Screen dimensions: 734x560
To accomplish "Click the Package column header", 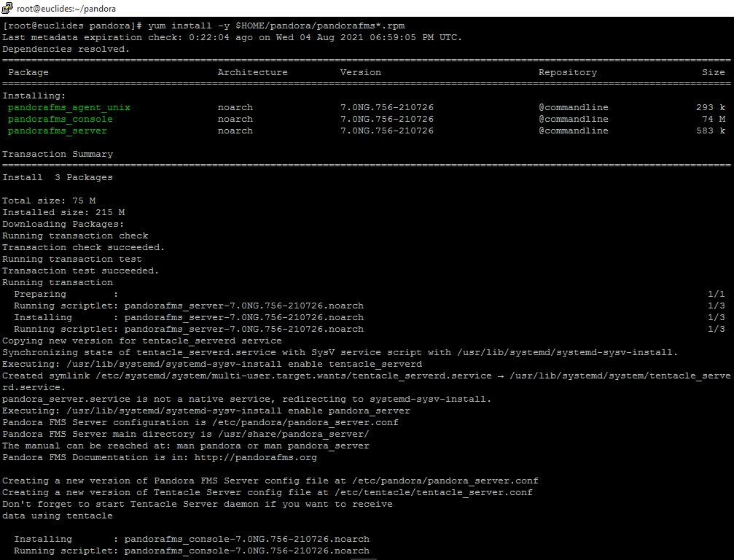I will coord(28,72).
